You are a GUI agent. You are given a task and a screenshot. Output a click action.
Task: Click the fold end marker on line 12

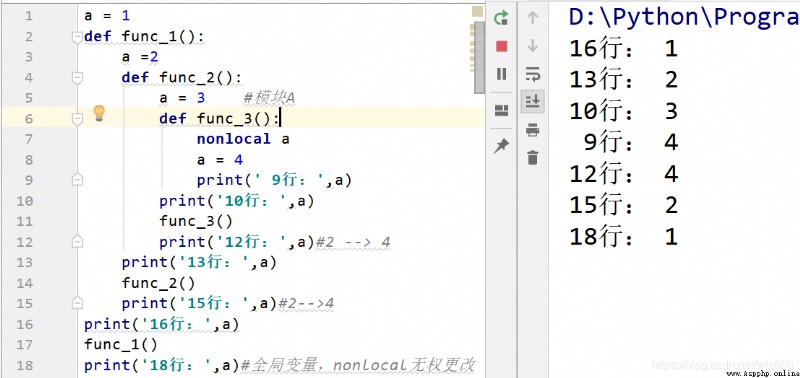pos(77,241)
